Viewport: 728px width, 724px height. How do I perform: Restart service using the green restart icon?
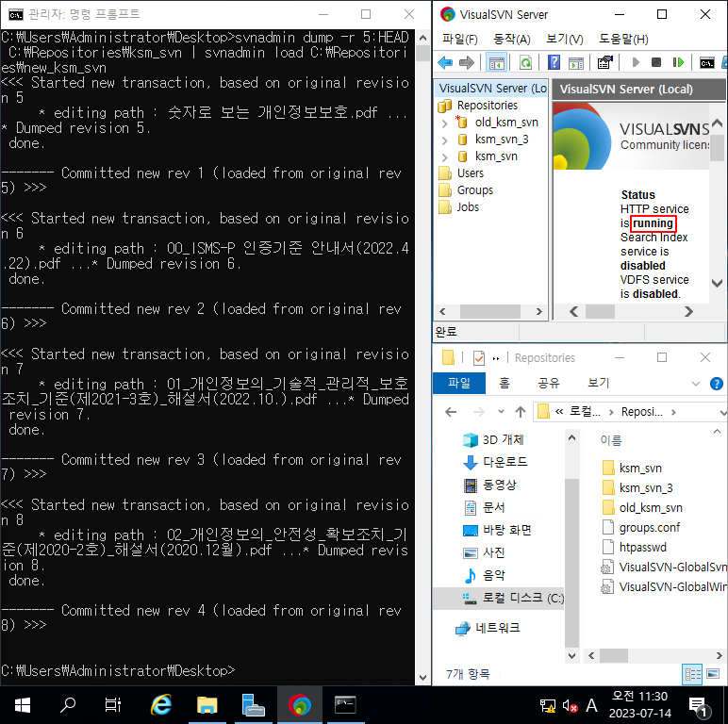pyautogui.click(x=678, y=62)
